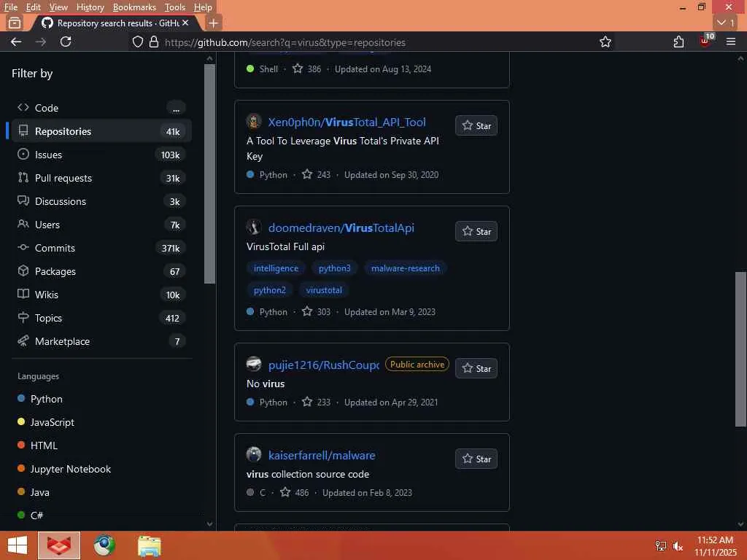
Task: Open kaiserfarrell/malware repository
Action: [x=322, y=456]
